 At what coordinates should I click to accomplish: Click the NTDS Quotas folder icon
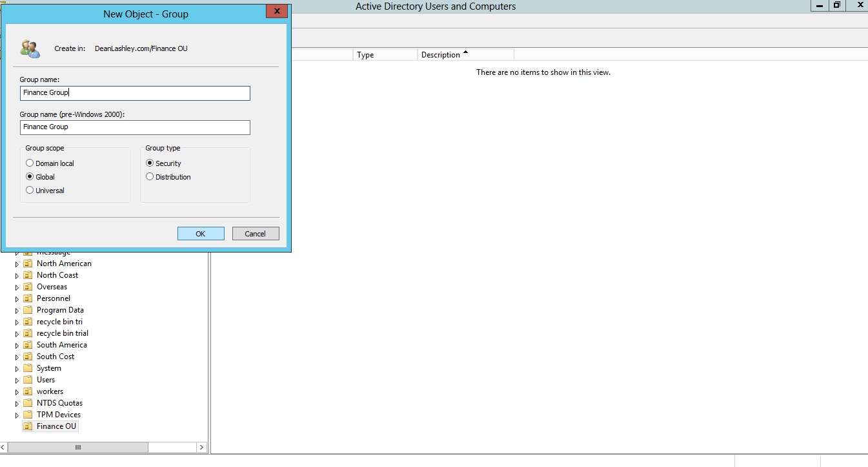coord(28,403)
